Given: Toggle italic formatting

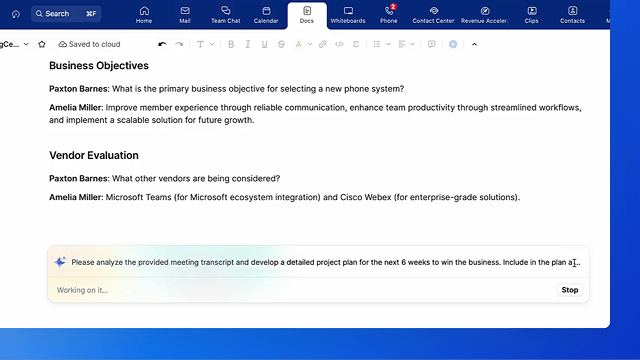Looking at the screenshot, I should coord(248,44).
